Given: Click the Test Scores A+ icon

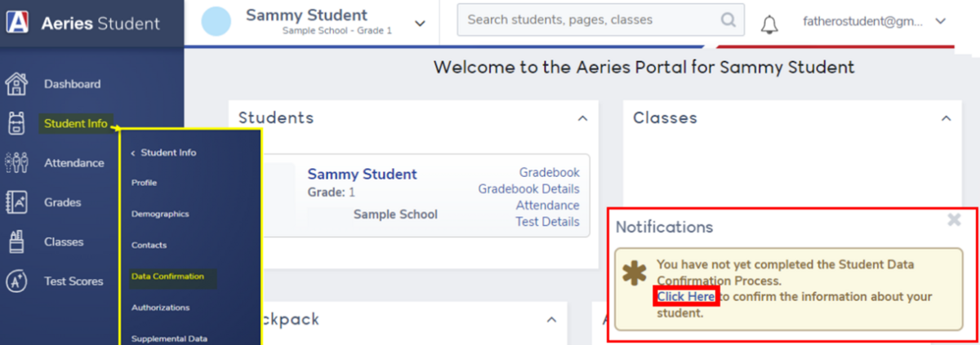Looking at the screenshot, I should 16,281.
